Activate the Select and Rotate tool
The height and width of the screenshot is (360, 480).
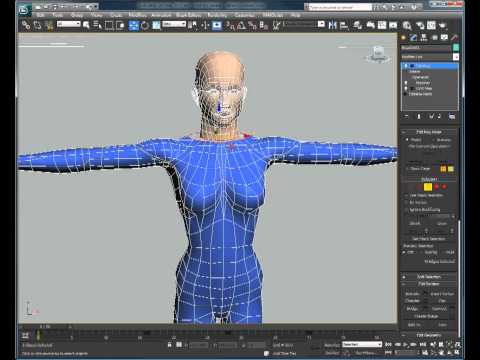145,25
